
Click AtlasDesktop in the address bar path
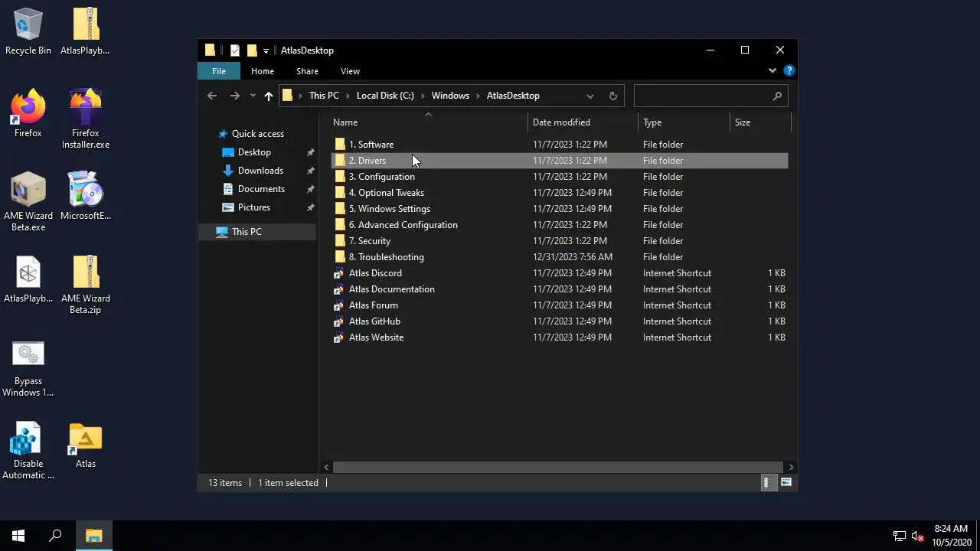[513, 96]
